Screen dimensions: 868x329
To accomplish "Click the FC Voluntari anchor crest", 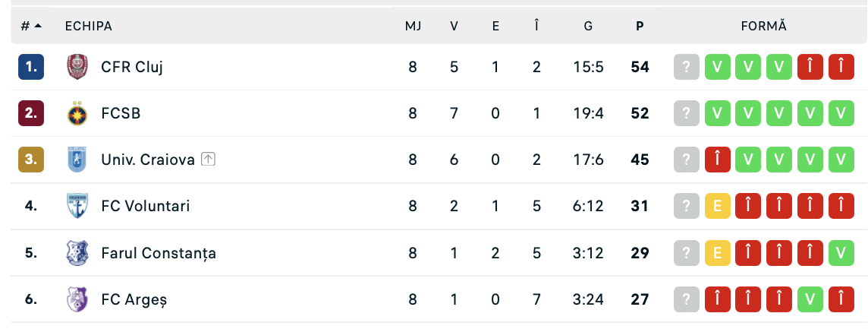I will 77,207.
